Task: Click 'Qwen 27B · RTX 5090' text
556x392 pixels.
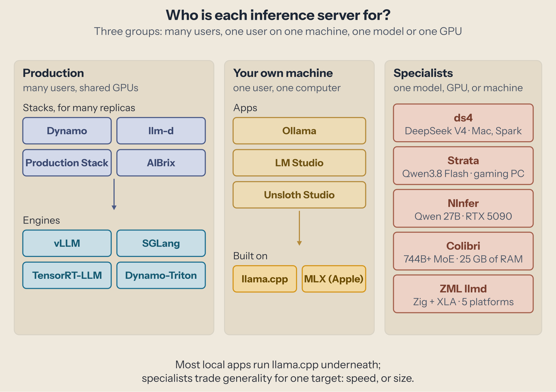Action: [x=463, y=216]
